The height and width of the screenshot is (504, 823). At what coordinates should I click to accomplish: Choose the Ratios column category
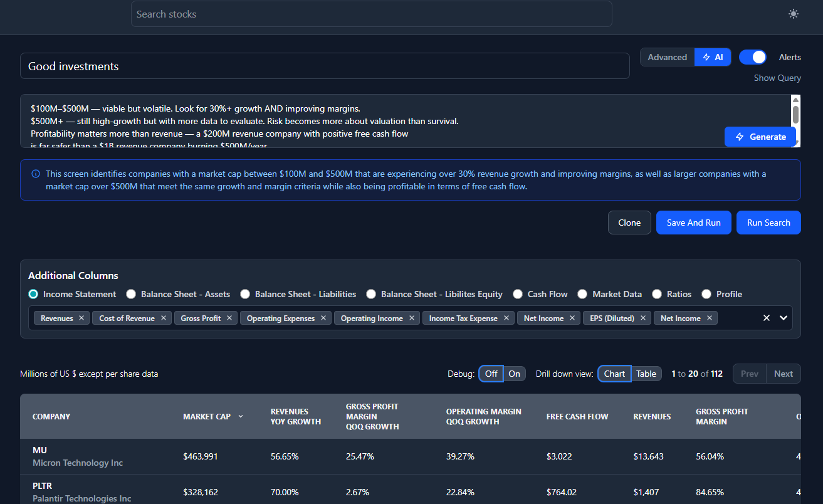tap(657, 294)
